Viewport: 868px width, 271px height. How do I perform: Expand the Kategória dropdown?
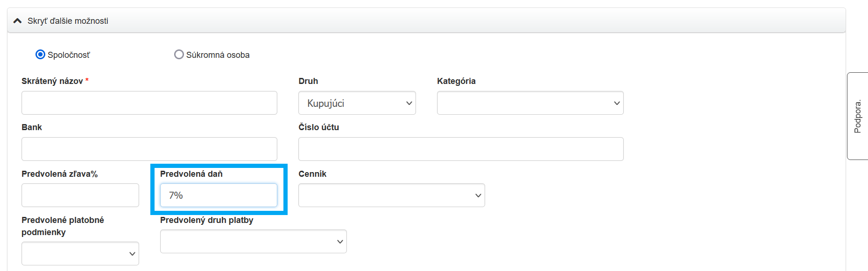[x=530, y=103]
